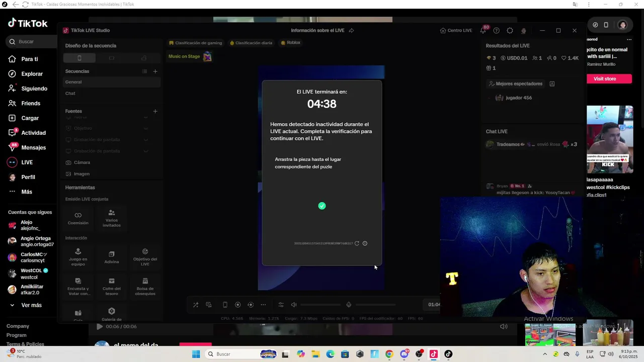
Task: Open the audio mixer sliders icon
Action: click(281, 305)
